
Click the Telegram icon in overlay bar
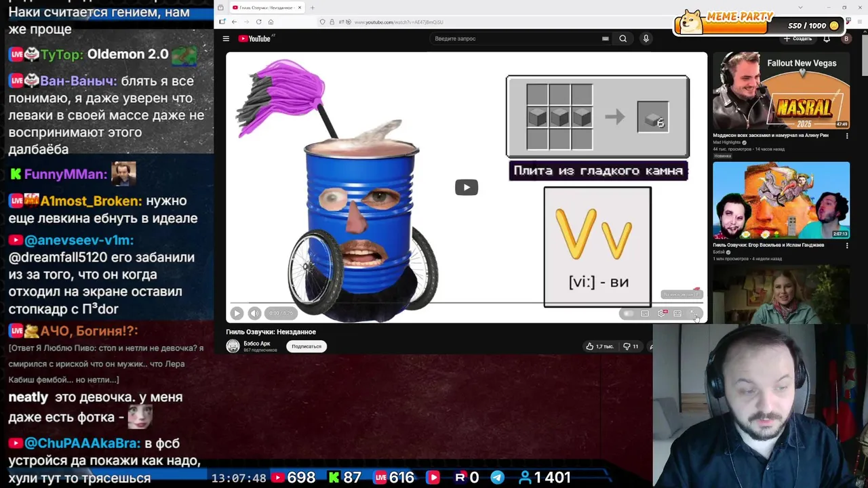pos(497,478)
